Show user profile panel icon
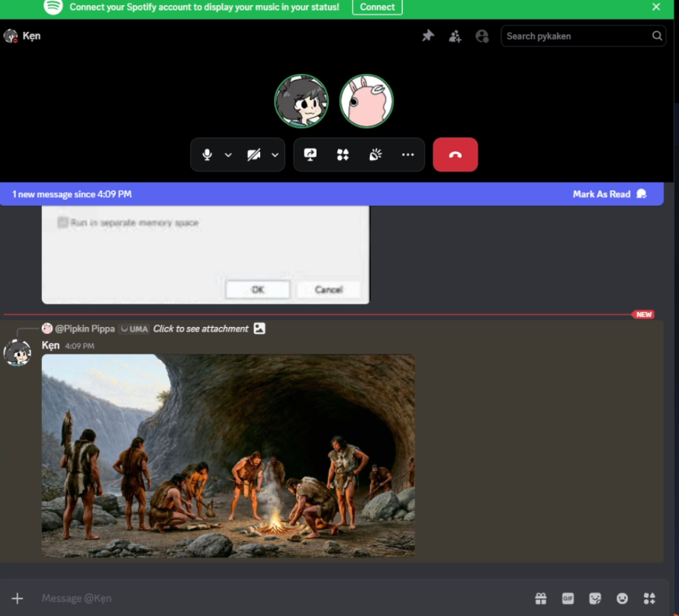Image resolution: width=679 pixels, height=616 pixels. [482, 36]
